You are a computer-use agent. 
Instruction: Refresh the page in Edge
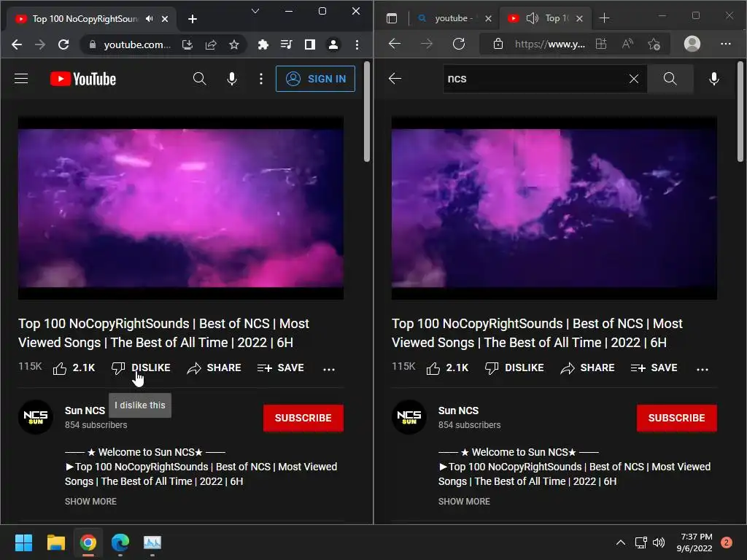pos(459,44)
